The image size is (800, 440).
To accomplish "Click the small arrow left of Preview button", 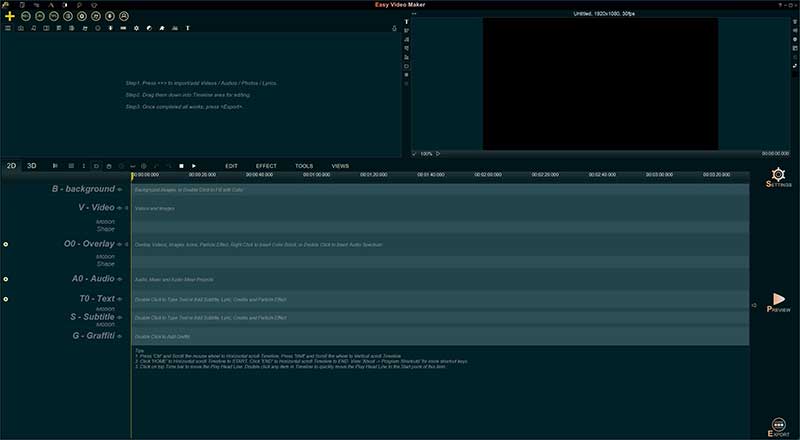I will pyautogui.click(x=754, y=305).
